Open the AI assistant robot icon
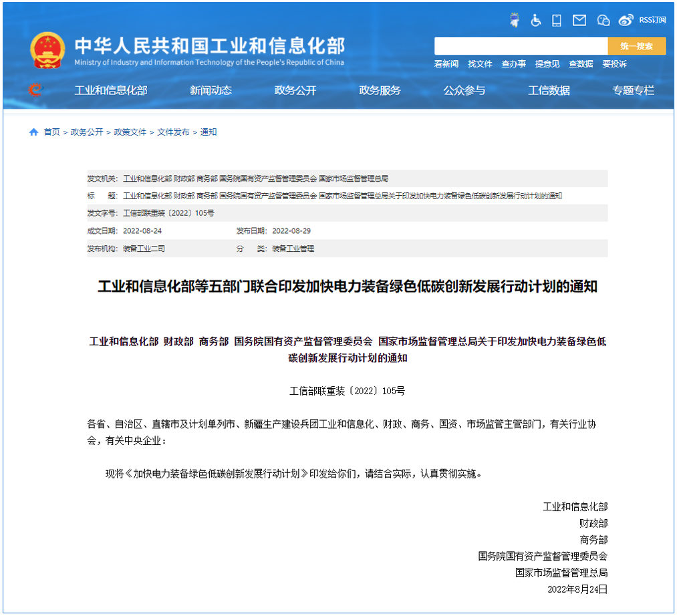This screenshot has width=677, height=616. click(x=515, y=20)
